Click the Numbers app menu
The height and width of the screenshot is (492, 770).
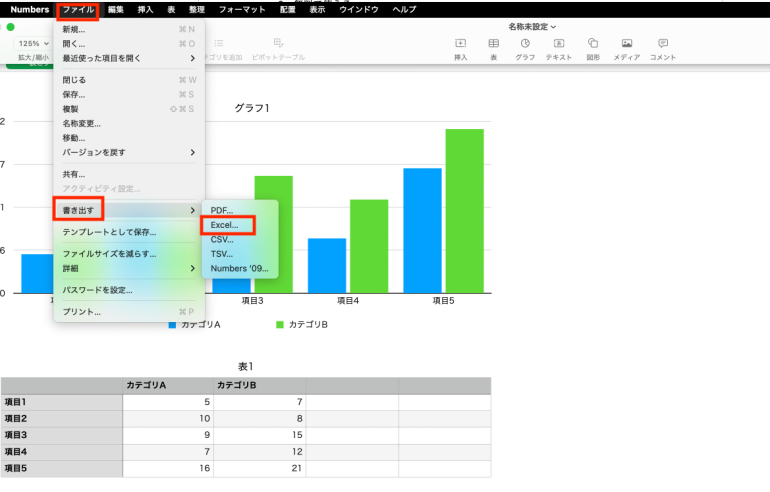point(29,9)
